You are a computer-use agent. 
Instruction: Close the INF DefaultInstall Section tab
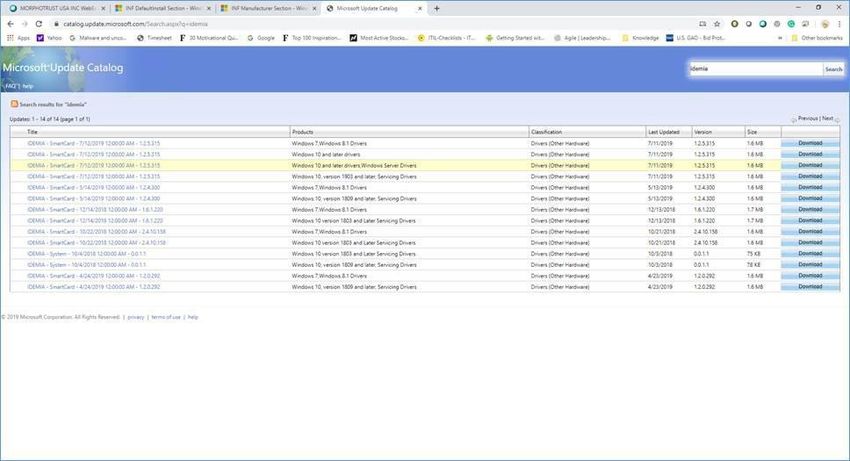pyautogui.click(x=209, y=9)
